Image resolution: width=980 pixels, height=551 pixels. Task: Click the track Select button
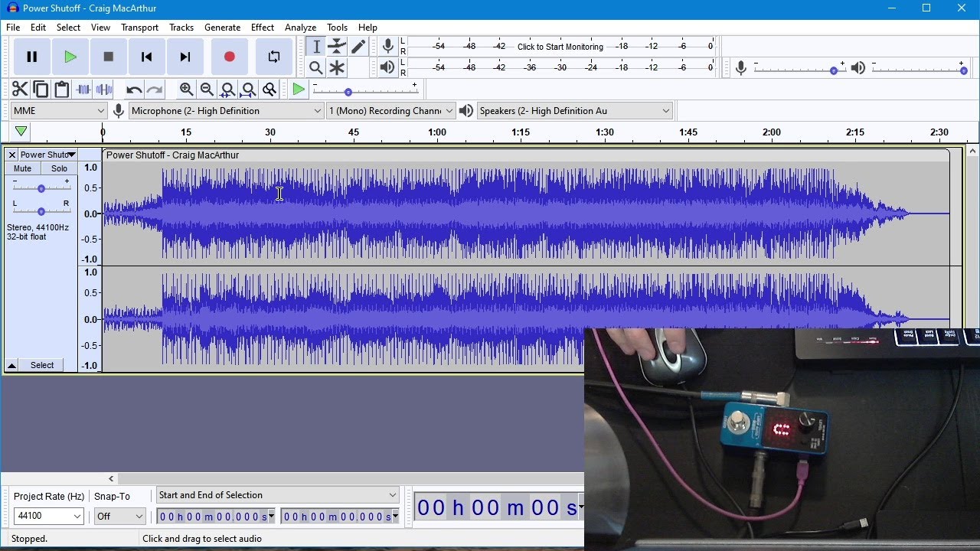pyautogui.click(x=42, y=365)
